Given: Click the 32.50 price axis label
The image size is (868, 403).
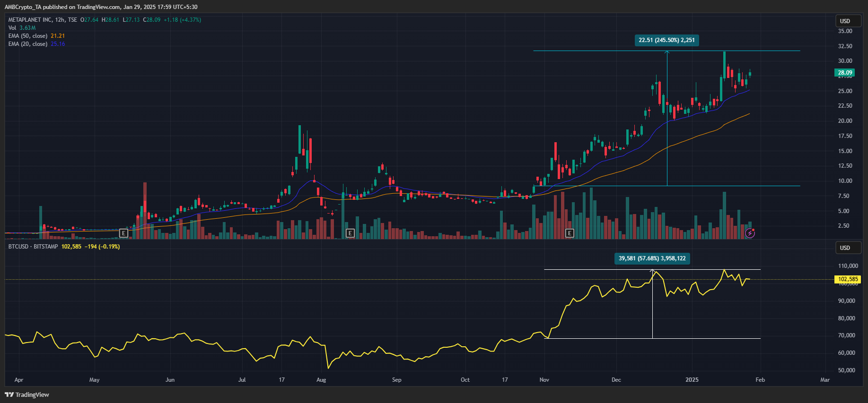Looking at the screenshot, I should pyautogui.click(x=845, y=46).
